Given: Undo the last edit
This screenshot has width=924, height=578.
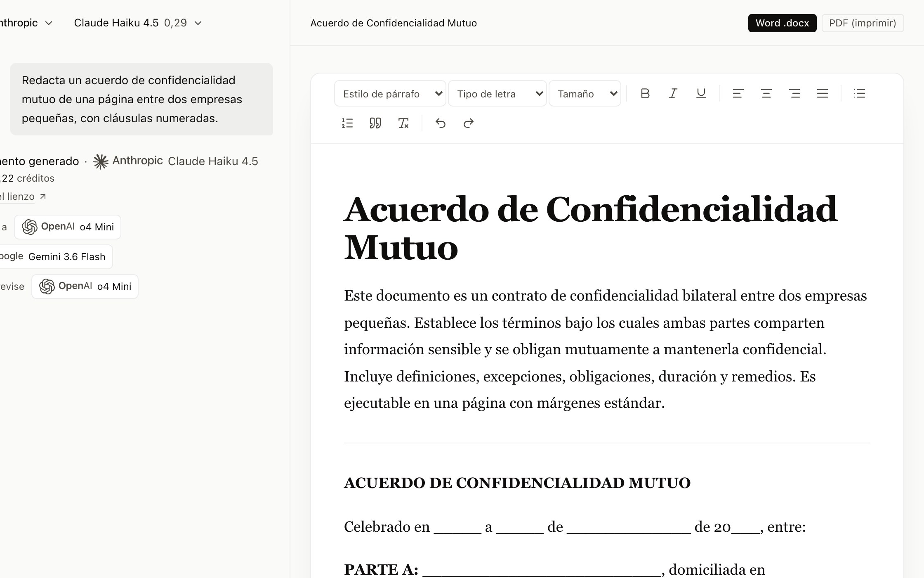Looking at the screenshot, I should 441,123.
